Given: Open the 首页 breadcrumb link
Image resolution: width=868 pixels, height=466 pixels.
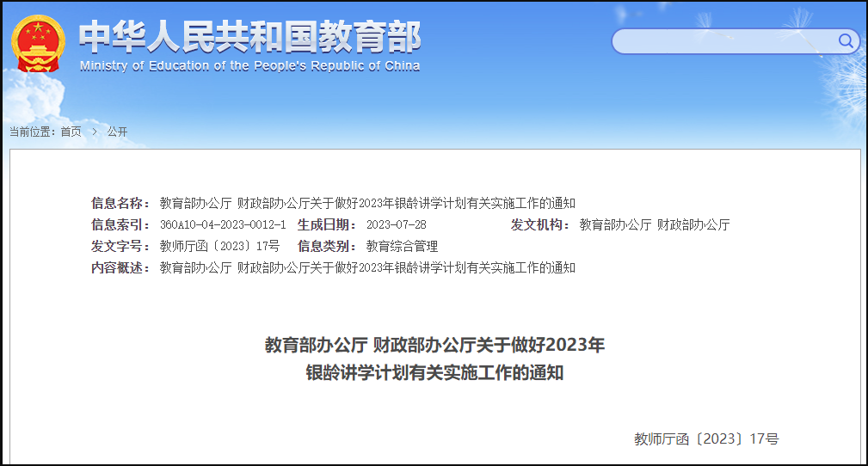Looking at the screenshot, I should tap(71, 132).
